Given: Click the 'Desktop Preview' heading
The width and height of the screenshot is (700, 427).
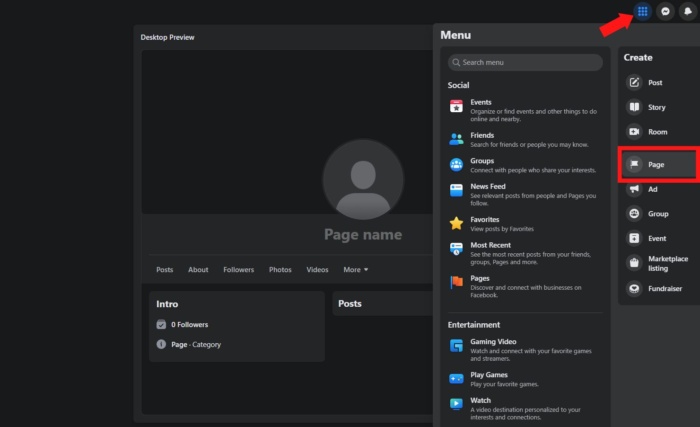Looking at the screenshot, I should click(x=167, y=37).
